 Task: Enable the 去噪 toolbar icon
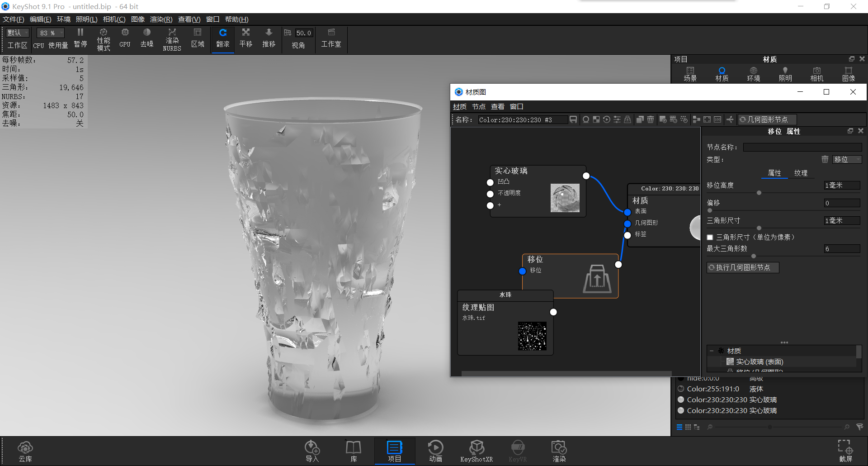(x=146, y=39)
